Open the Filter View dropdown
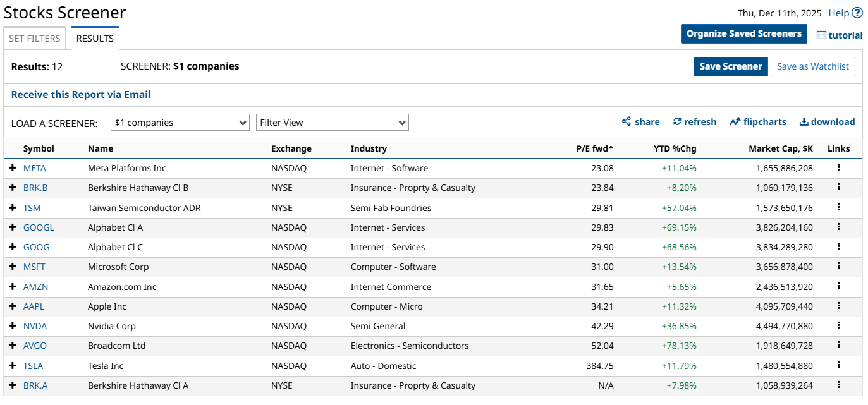This screenshot has height=405, width=868. click(x=332, y=123)
